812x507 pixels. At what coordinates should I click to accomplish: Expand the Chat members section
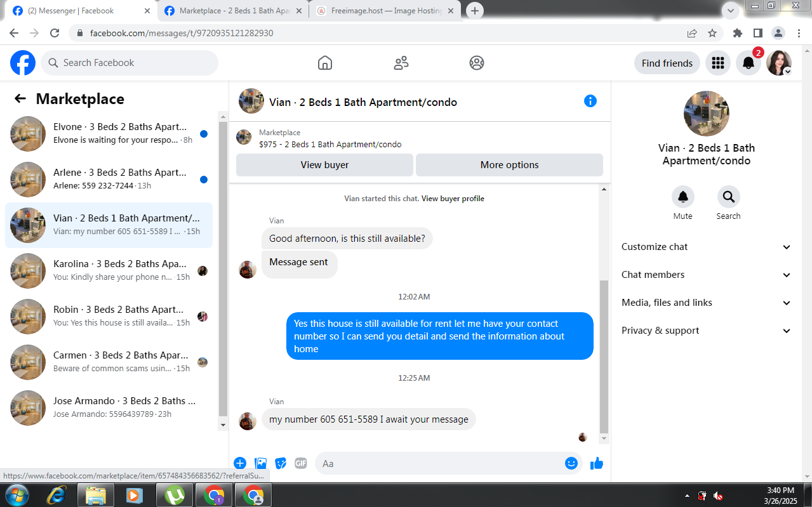[706, 275]
